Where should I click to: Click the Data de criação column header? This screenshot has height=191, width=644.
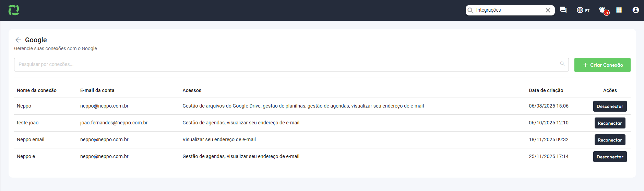[546, 90]
